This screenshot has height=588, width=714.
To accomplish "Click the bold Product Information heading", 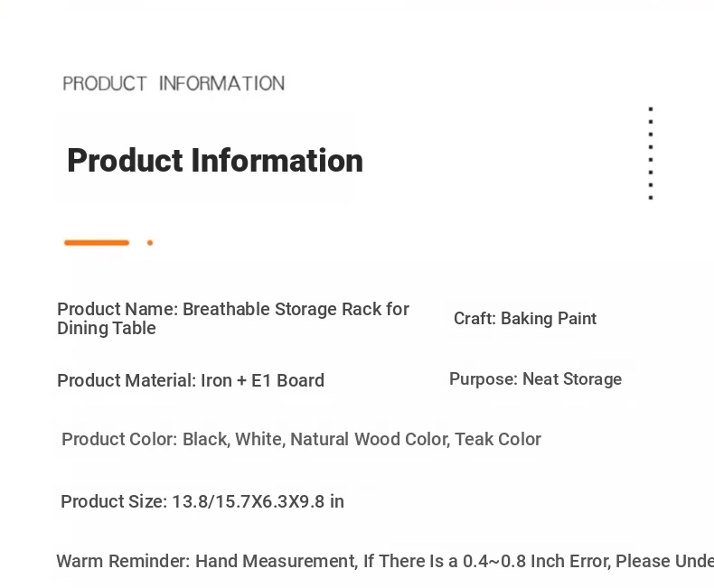I will (215, 161).
